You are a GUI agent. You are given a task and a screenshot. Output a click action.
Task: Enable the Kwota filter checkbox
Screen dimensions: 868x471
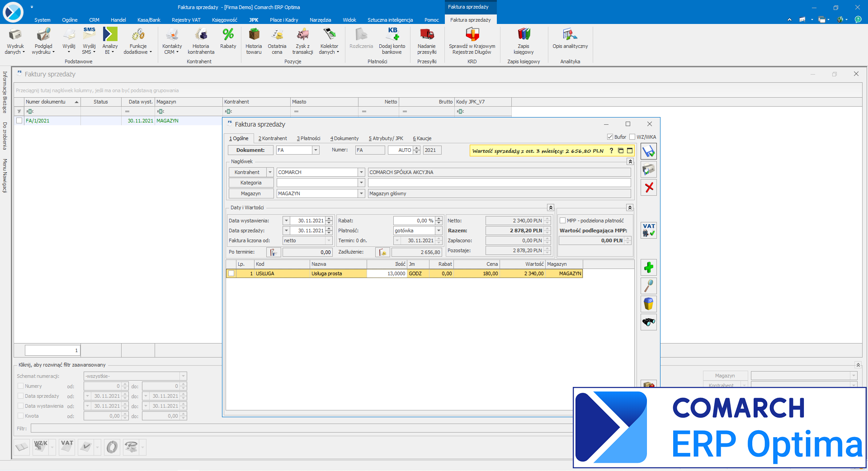pyautogui.click(x=20, y=416)
